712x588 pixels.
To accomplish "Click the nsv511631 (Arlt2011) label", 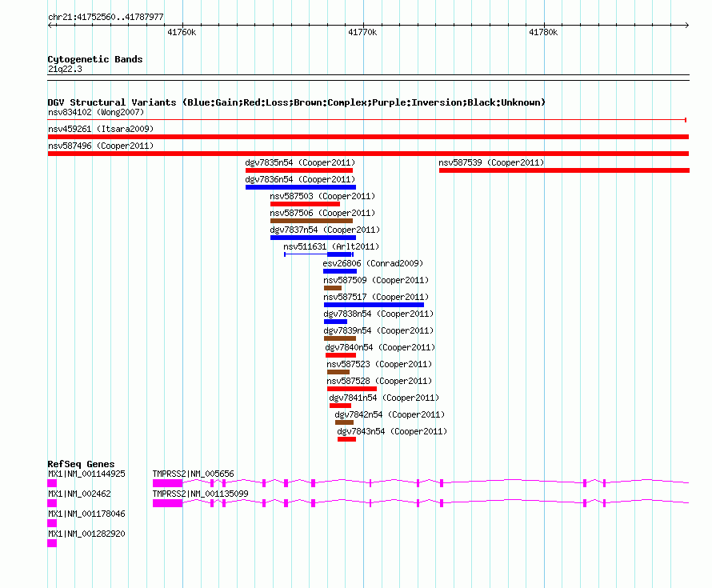I will [x=331, y=246].
